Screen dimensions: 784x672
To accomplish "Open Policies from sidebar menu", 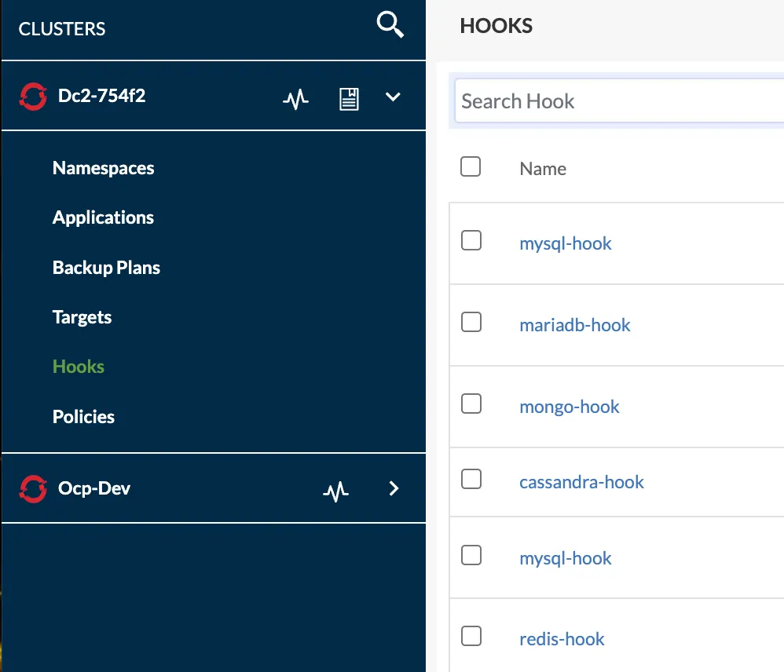I will [83, 417].
